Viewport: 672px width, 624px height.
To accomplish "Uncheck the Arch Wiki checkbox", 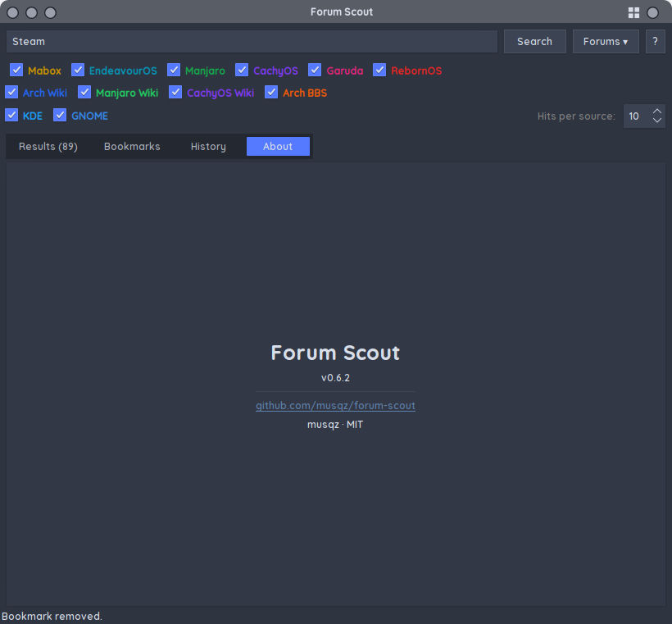I will (11, 92).
